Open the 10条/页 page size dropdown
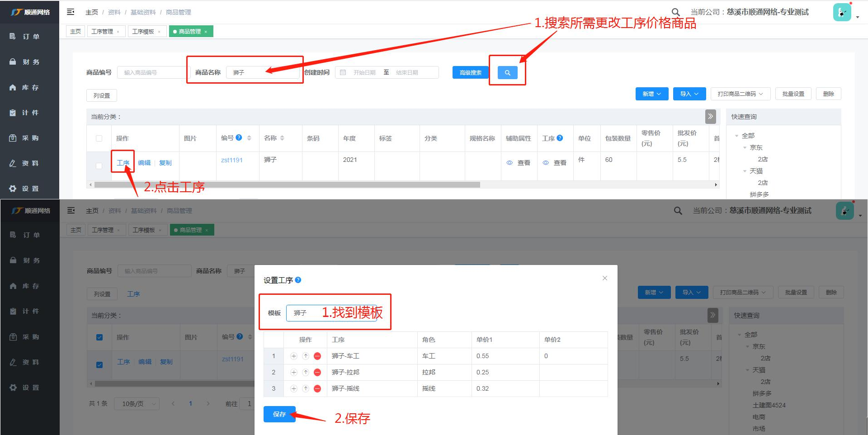This screenshot has width=868, height=435. point(137,404)
